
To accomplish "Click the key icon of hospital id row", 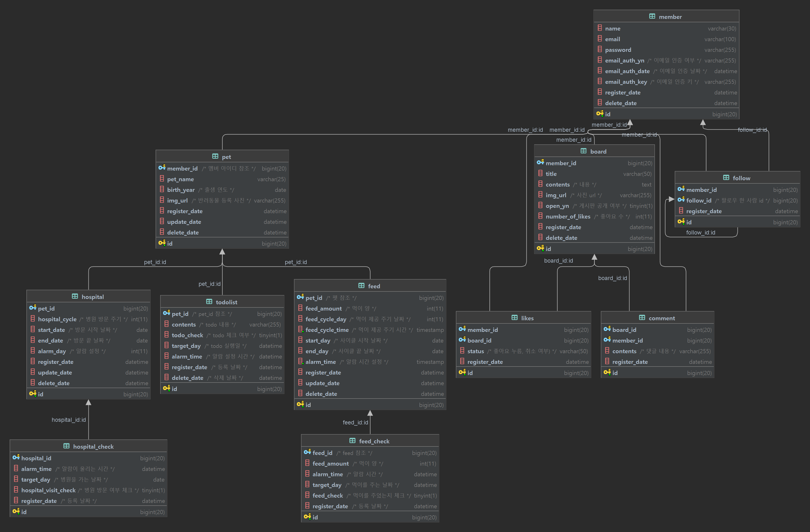I will coord(33,394).
